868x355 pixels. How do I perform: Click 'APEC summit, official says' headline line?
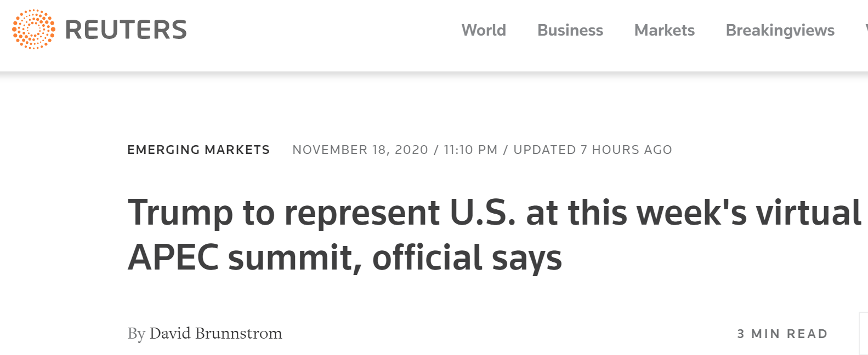point(345,257)
